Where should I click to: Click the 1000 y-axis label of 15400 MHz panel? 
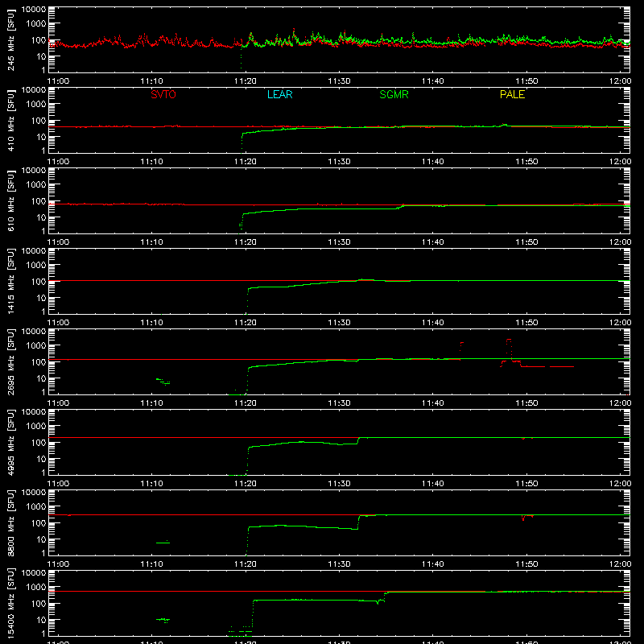(36, 588)
